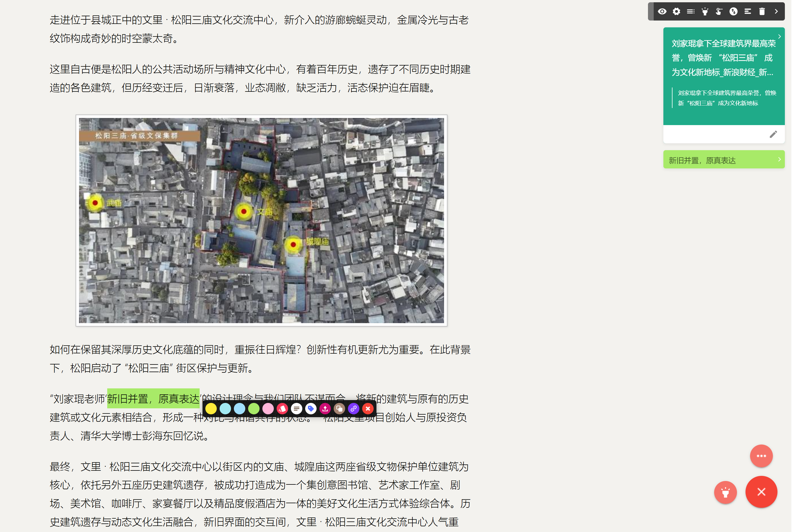Dismiss the popup with the red X

(x=368, y=409)
